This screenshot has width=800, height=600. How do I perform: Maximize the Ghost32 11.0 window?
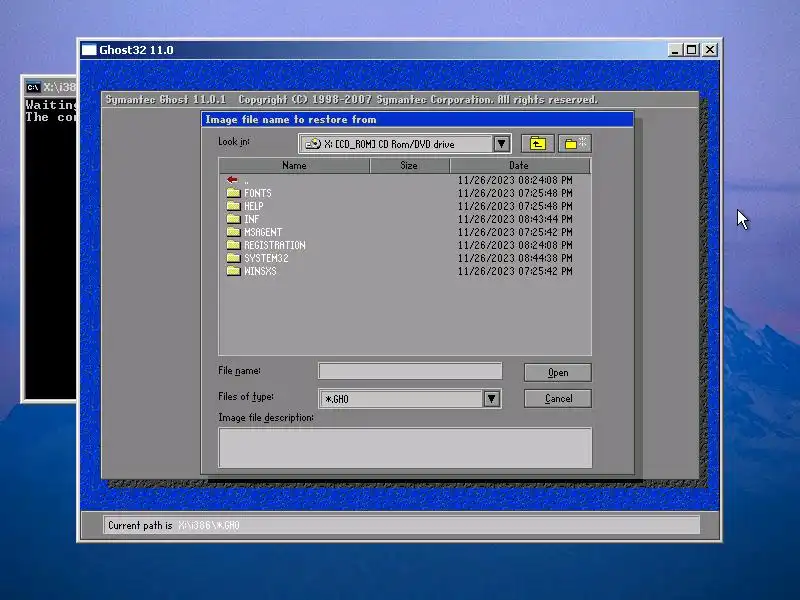691,49
